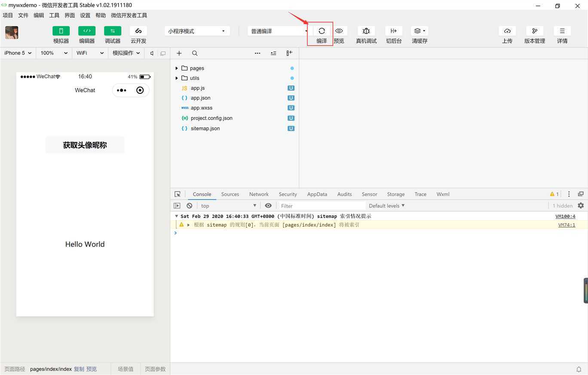Collapse the sitemap log group triangle
The image size is (588, 375).
click(176, 216)
